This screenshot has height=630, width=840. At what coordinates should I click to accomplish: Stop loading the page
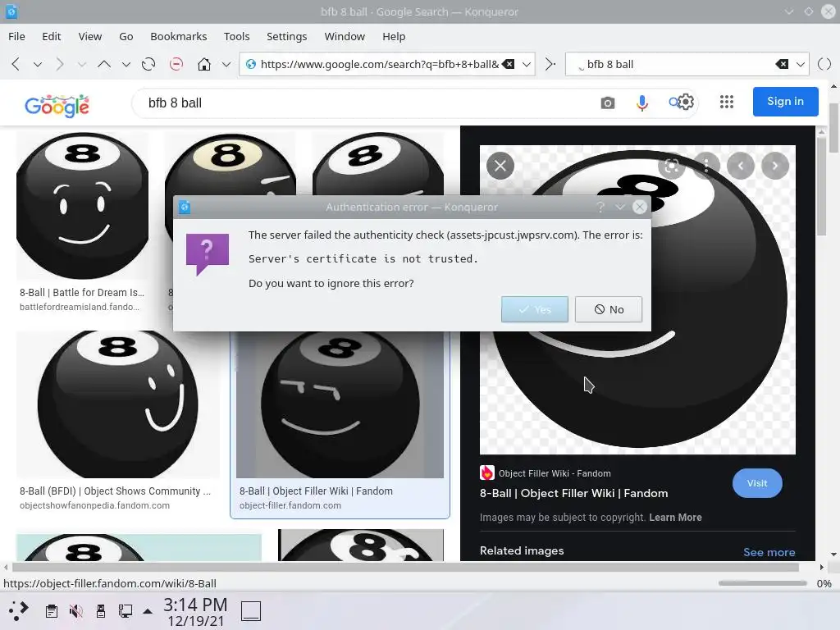[x=176, y=64]
